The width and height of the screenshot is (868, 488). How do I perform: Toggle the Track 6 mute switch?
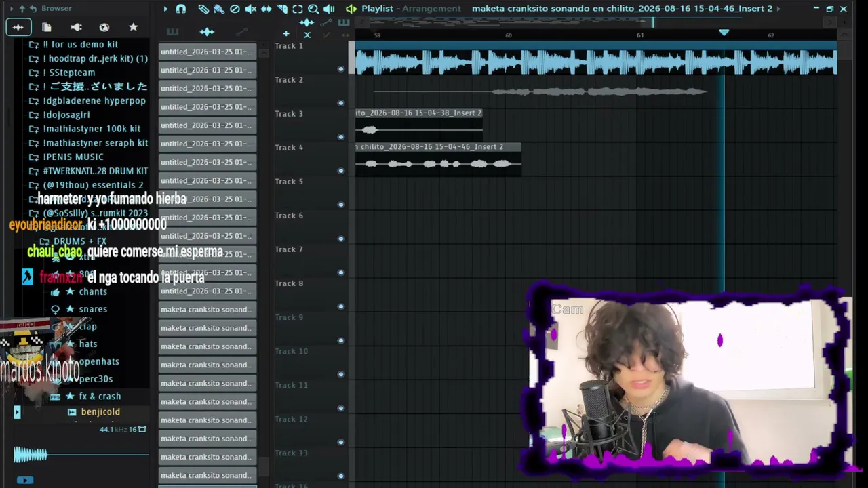(341, 239)
